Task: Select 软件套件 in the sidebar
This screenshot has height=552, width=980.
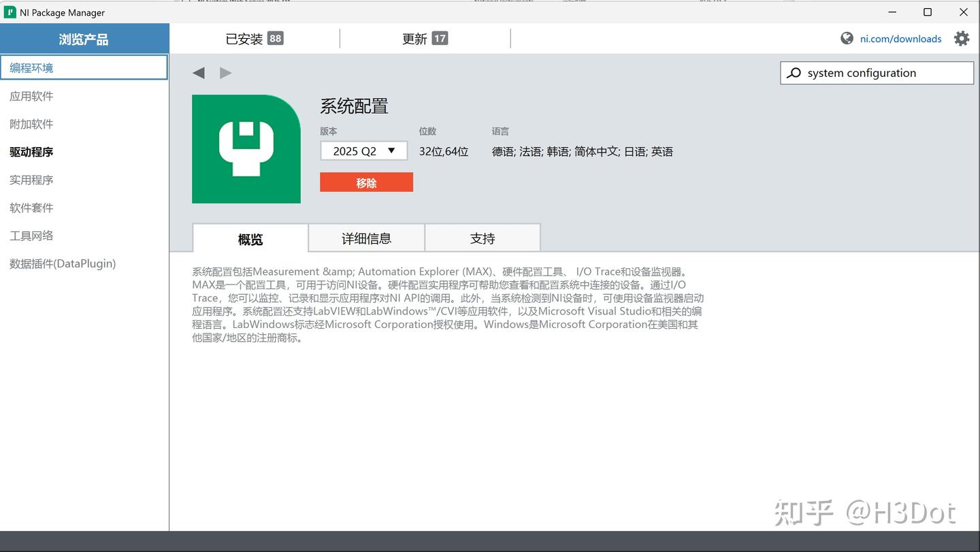Action: 31,208
